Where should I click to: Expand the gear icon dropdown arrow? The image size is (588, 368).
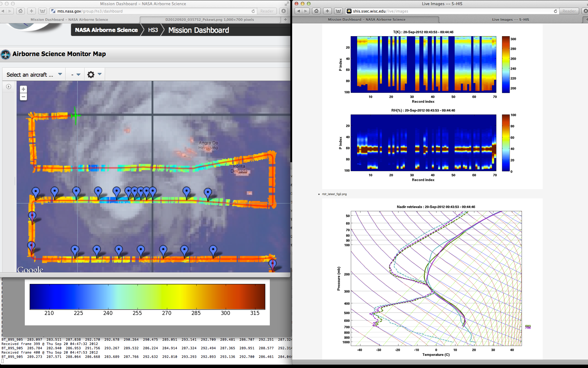(x=100, y=74)
